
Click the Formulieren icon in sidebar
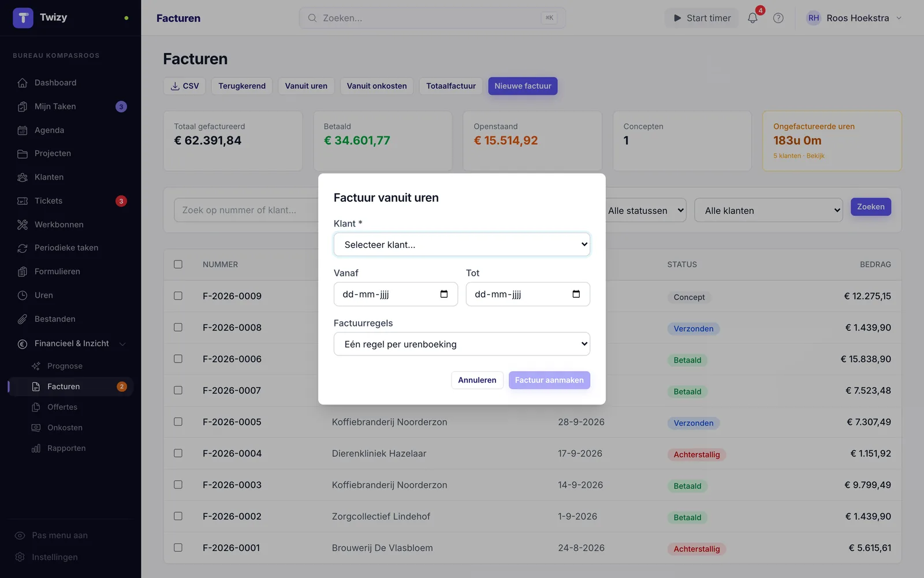23,272
